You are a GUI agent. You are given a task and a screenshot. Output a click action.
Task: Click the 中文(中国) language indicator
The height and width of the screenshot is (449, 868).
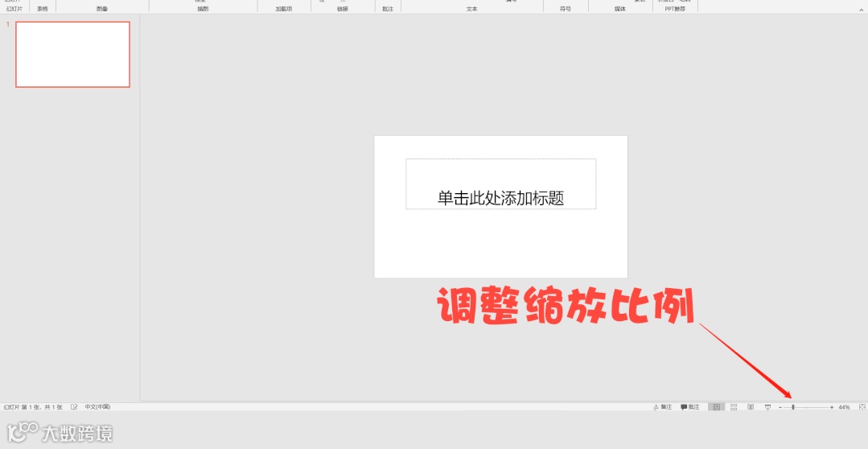point(97,407)
